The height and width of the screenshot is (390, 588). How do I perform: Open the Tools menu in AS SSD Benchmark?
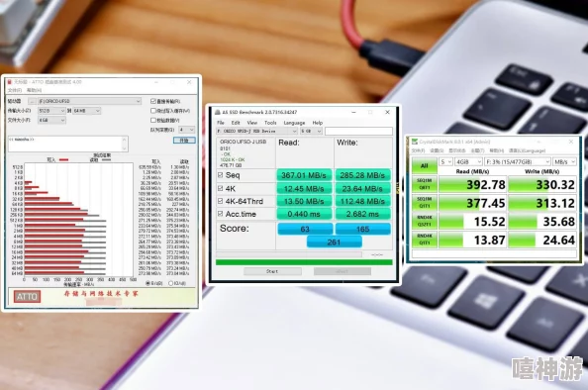(270, 123)
